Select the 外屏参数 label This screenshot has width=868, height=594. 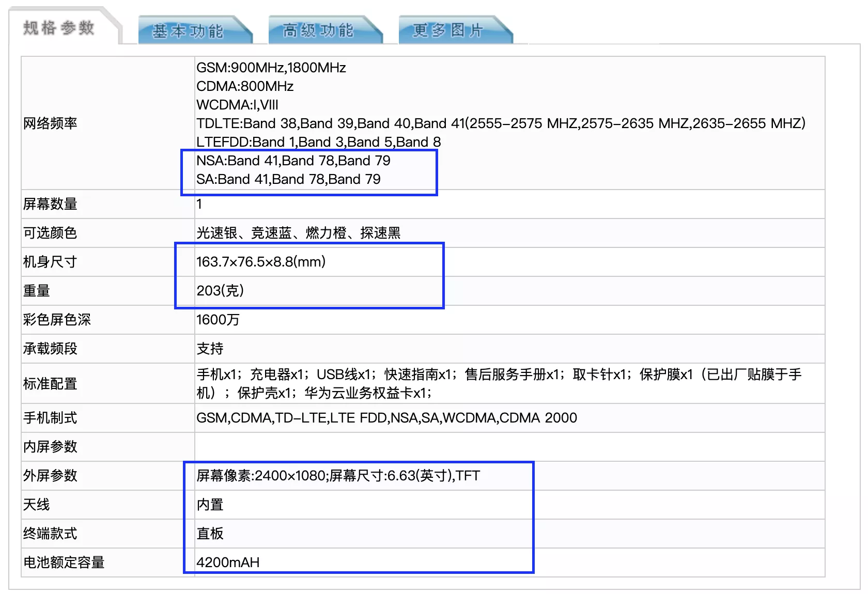[50, 476]
